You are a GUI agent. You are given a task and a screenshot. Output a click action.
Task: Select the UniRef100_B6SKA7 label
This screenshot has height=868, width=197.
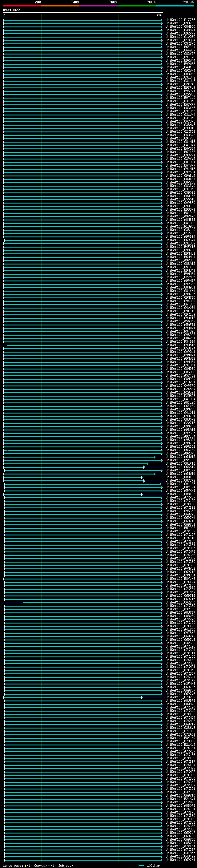[180, 104]
